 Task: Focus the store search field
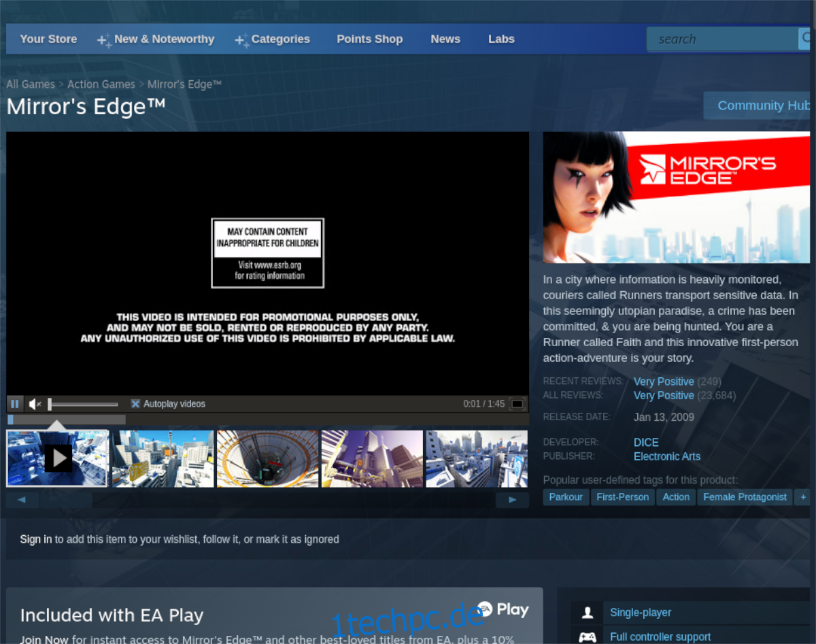coord(722,39)
